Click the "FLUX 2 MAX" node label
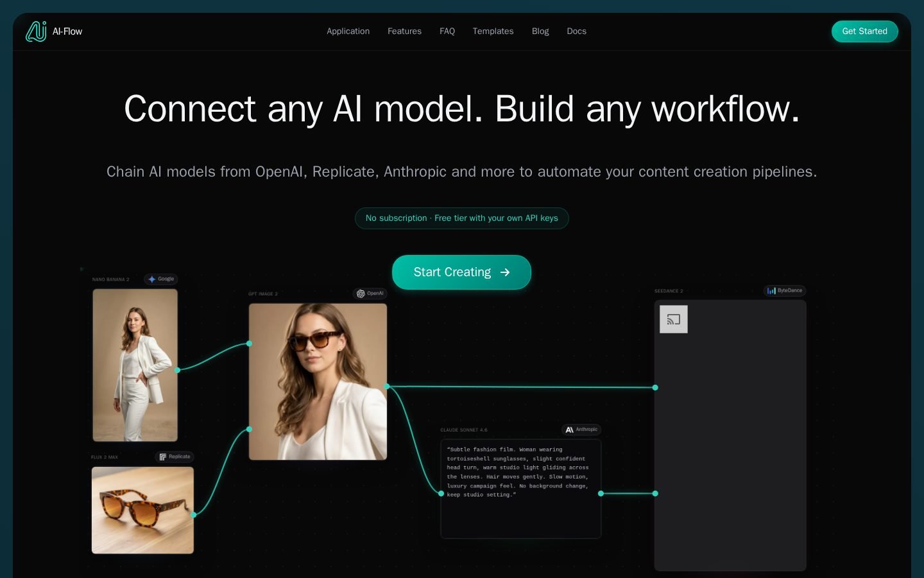Viewport: 924px width, 578px height. coord(105,457)
